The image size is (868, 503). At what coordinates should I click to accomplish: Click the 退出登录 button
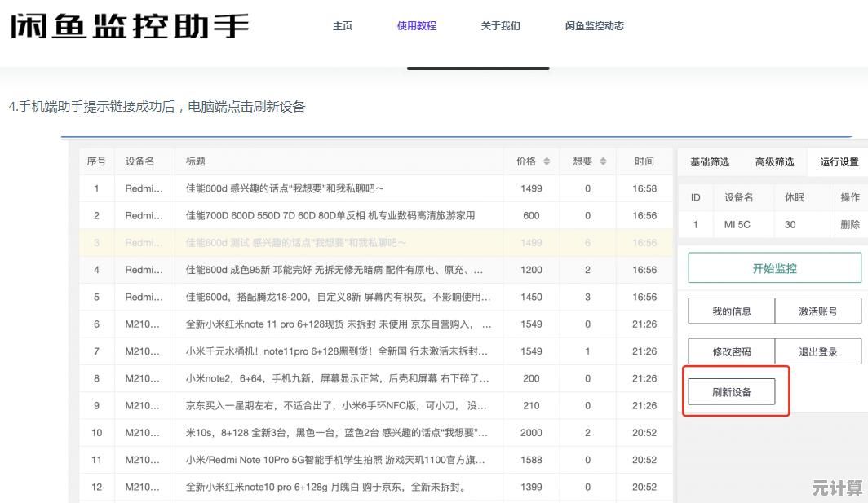(817, 352)
